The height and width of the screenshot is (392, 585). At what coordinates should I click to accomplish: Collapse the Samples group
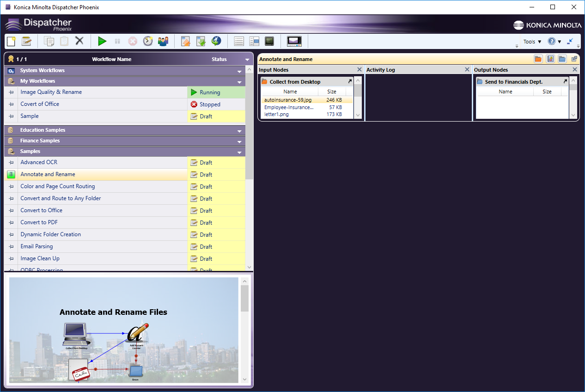click(239, 152)
